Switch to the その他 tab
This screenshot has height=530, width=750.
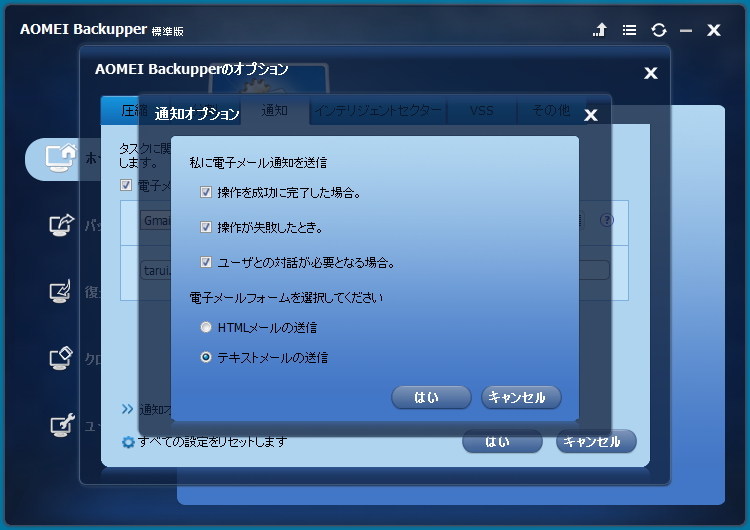click(x=551, y=111)
